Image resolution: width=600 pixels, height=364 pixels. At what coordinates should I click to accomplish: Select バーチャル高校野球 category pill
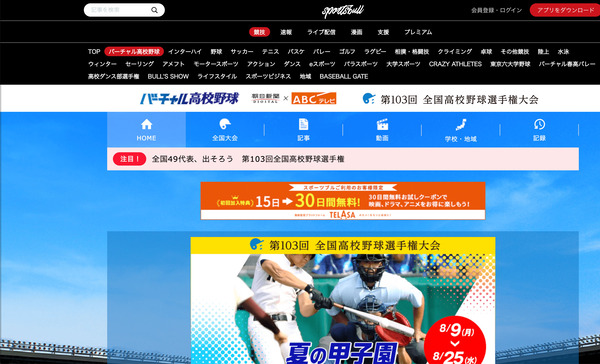coord(134,52)
